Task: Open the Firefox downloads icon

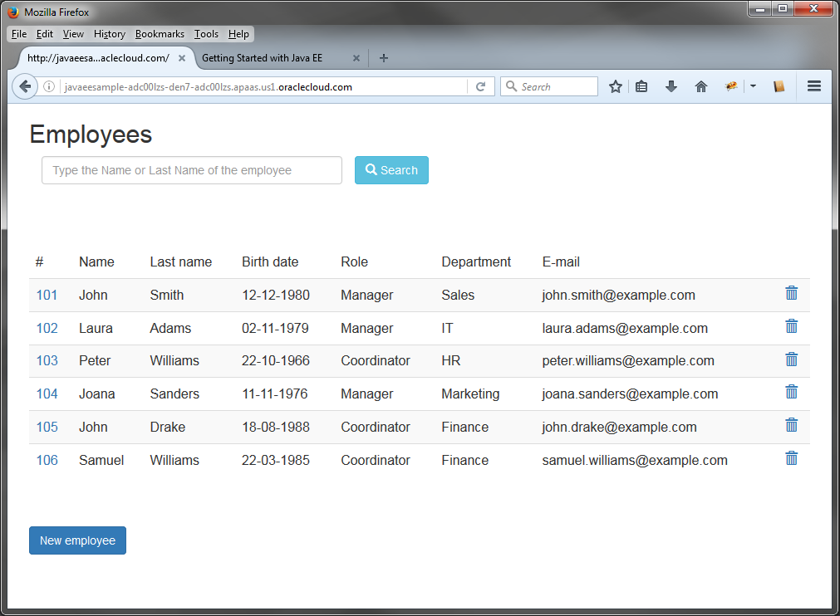Action: 671,86
